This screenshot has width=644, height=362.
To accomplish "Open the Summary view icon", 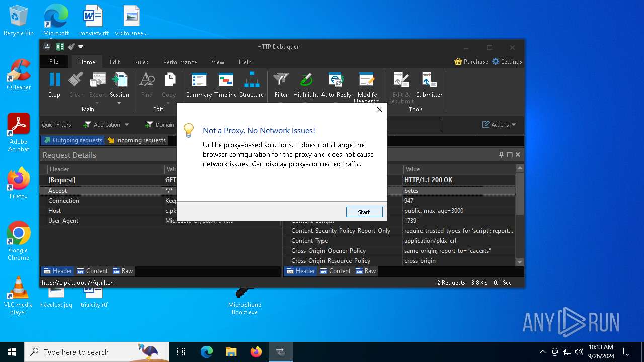I will (x=199, y=80).
